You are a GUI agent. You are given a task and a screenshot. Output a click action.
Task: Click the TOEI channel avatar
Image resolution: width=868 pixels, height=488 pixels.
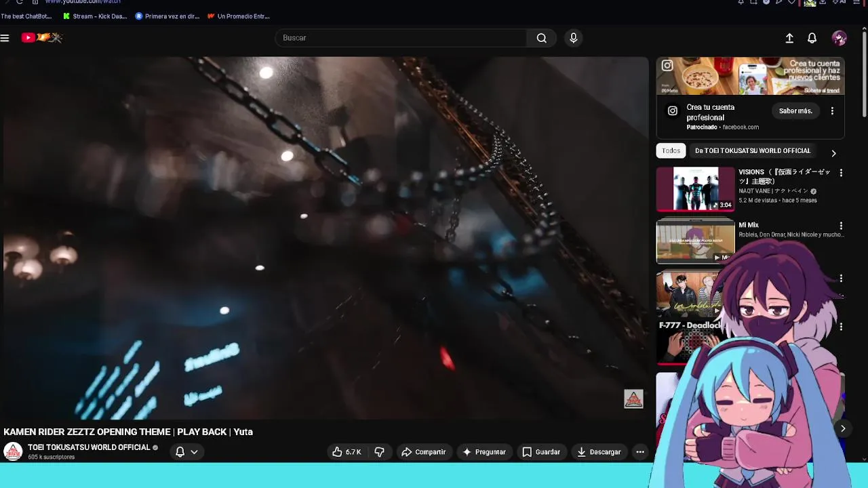click(13, 451)
